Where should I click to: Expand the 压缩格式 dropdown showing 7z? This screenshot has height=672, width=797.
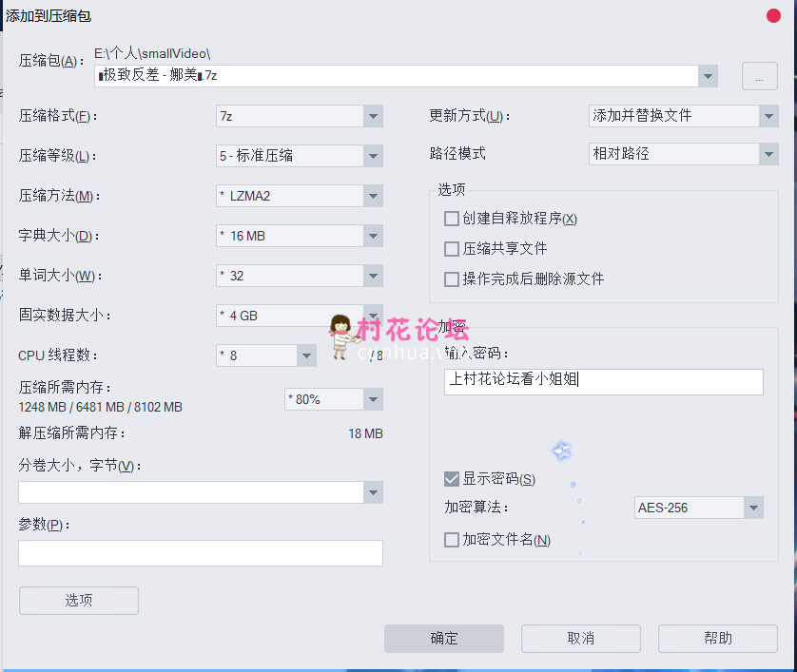pos(373,116)
